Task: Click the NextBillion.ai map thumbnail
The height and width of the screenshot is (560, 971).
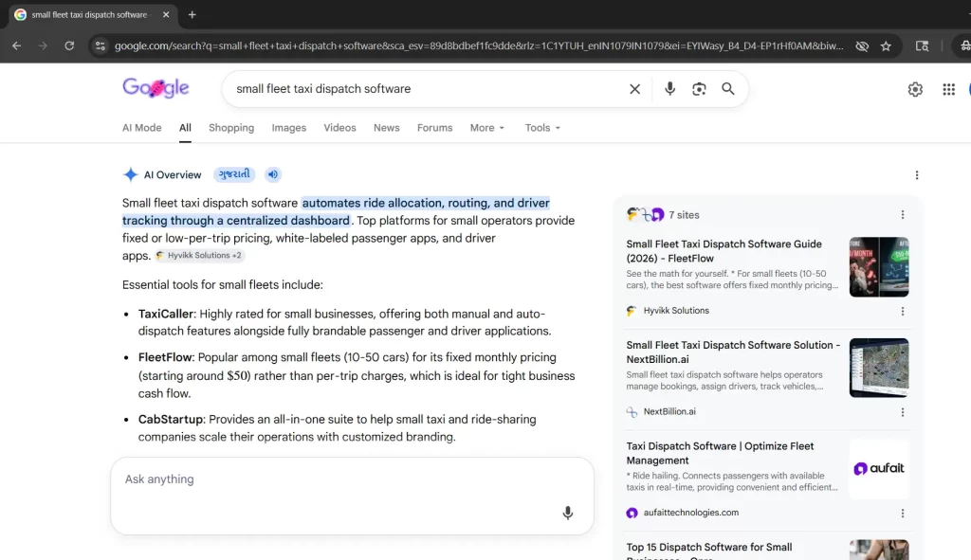Action: pos(879,368)
